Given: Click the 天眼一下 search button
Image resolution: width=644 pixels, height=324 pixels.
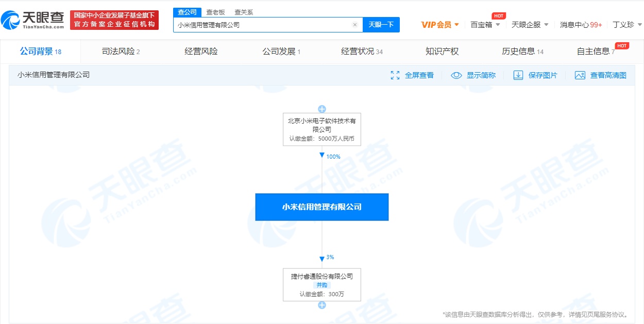Looking at the screenshot, I should pos(381,25).
